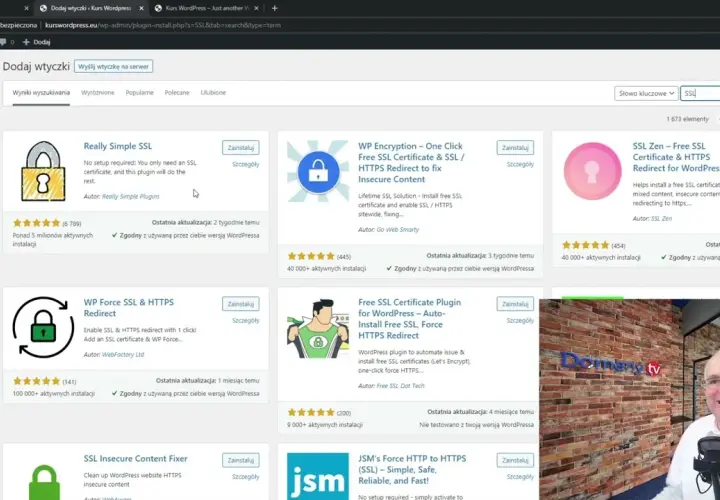Open Szczegóły for WP Encryption
The image size is (720, 500).
click(x=520, y=164)
